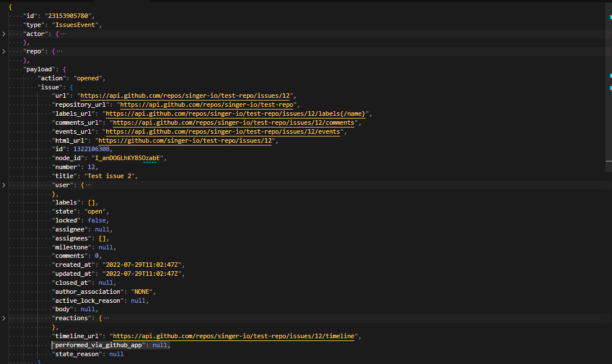Click the type value "IssuesEvent"

[x=75, y=25]
